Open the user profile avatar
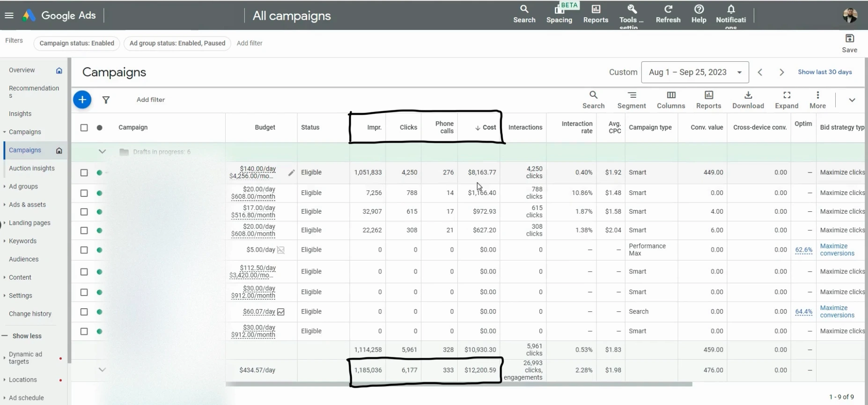868x405 pixels. [850, 15]
